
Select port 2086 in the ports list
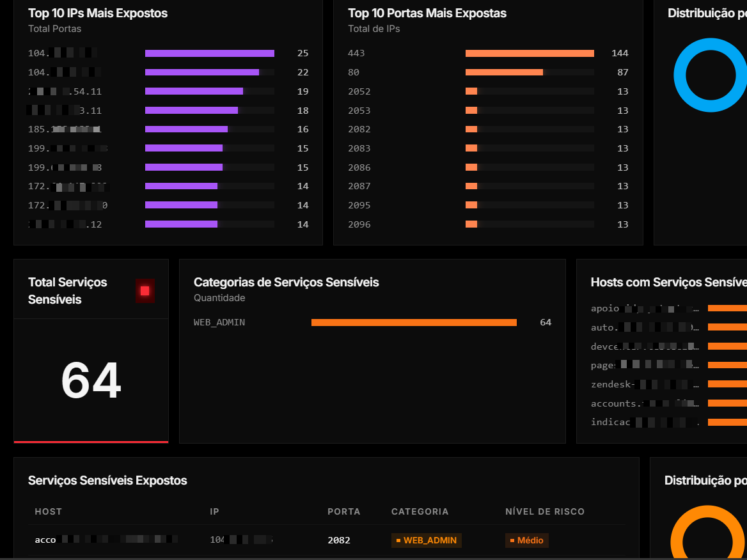pos(359,167)
